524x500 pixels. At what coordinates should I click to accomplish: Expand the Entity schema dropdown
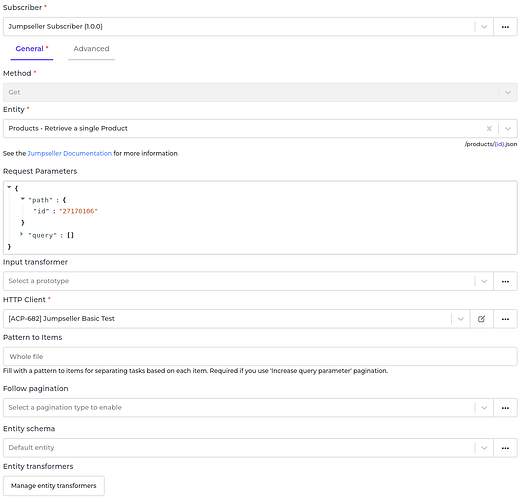tap(484, 448)
